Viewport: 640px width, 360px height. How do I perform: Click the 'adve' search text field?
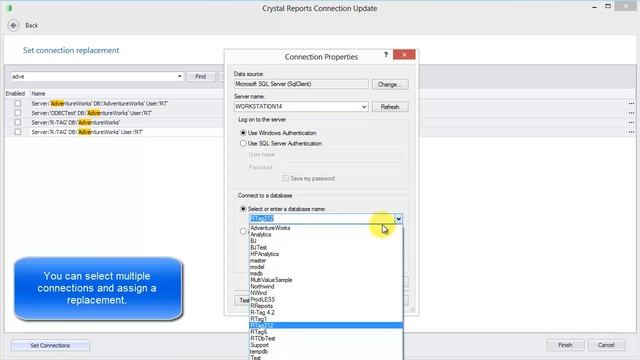(x=93, y=76)
